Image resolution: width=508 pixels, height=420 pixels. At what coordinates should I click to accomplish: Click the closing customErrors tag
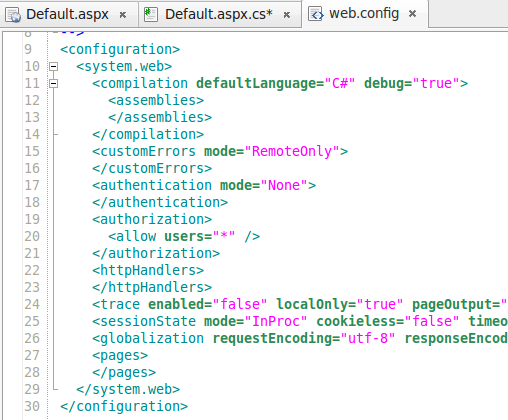pyautogui.click(x=152, y=168)
